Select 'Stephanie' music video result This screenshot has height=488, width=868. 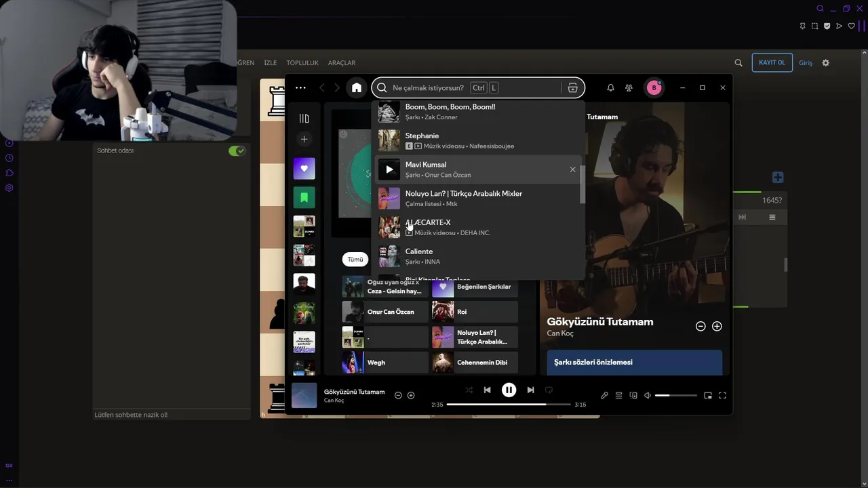477,140
